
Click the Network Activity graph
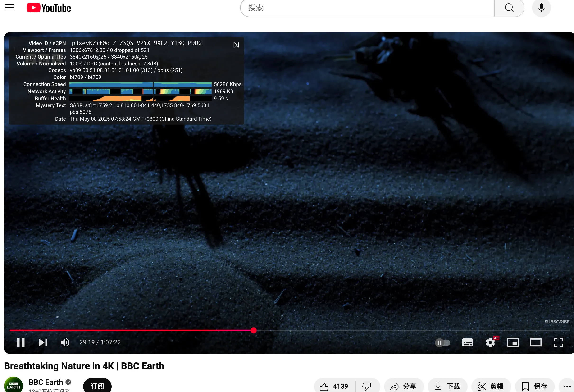click(x=140, y=91)
